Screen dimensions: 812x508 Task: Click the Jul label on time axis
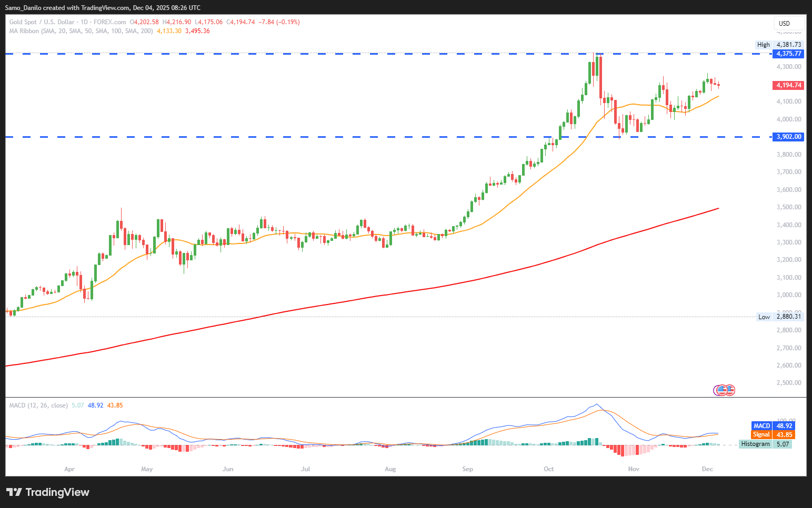tap(305, 469)
